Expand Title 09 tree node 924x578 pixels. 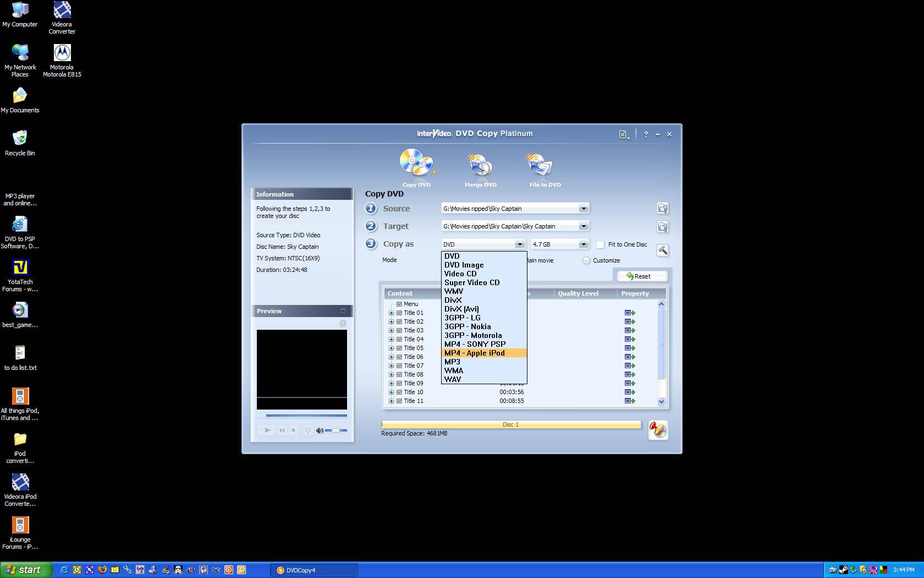point(391,383)
